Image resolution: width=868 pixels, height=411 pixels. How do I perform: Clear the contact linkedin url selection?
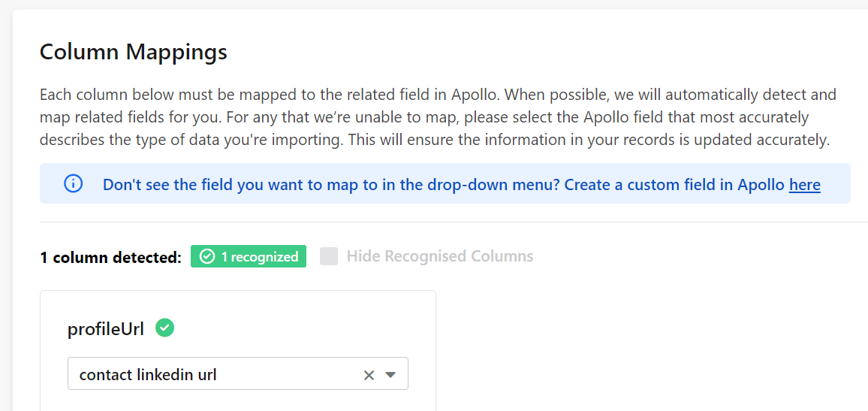[x=369, y=375]
